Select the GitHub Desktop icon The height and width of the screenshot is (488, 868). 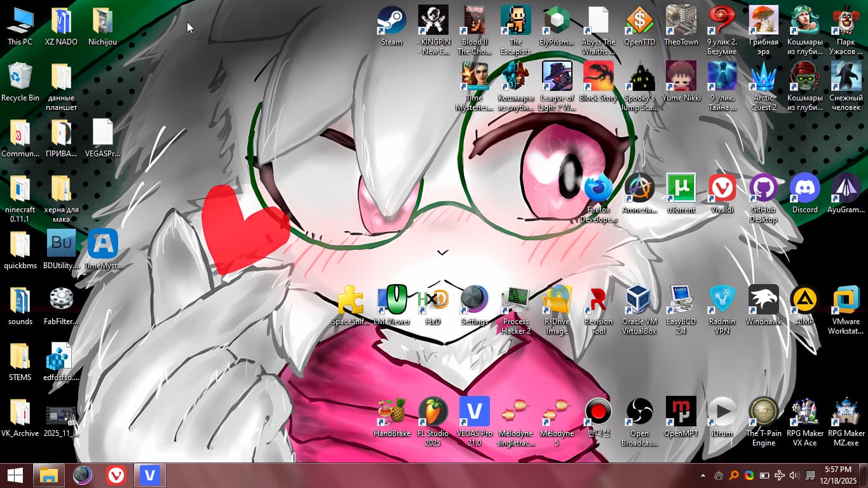coord(763,189)
